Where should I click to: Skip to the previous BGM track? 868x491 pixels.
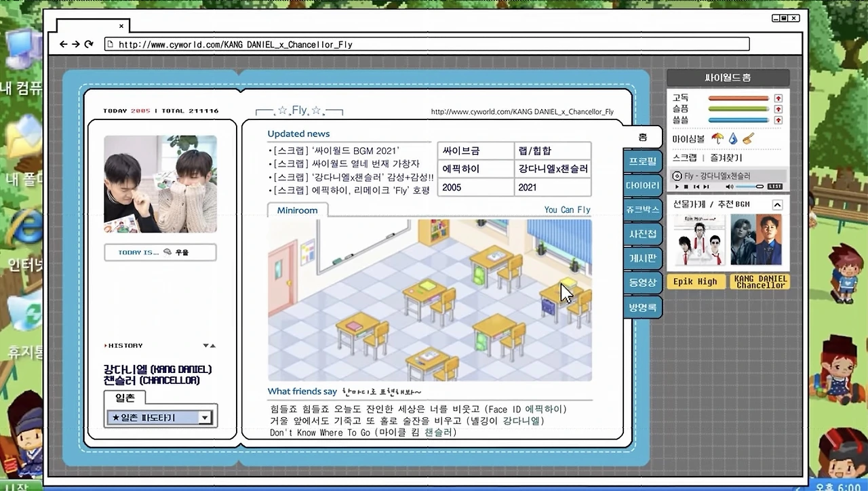pyautogui.click(x=696, y=186)
